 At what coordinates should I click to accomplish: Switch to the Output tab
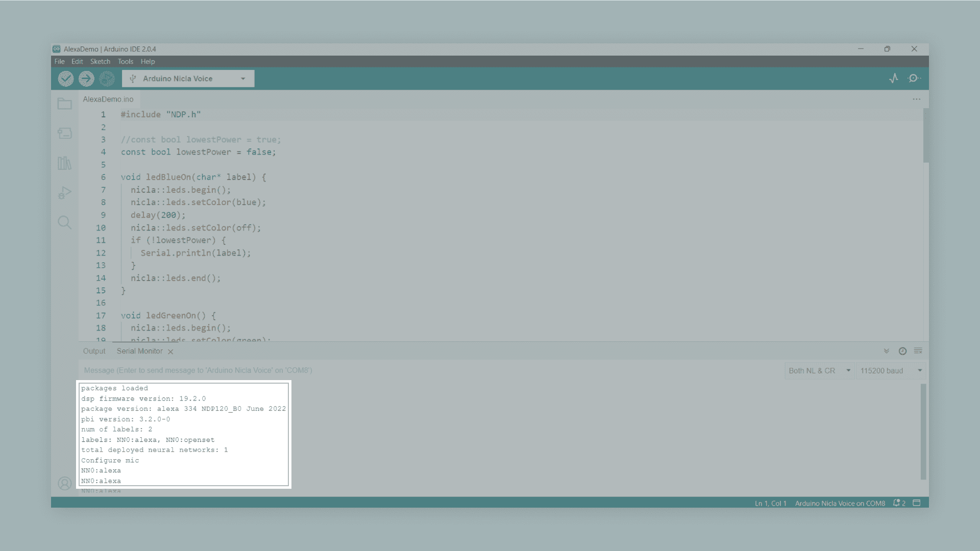pyautogui.click(x=94, y=351)
